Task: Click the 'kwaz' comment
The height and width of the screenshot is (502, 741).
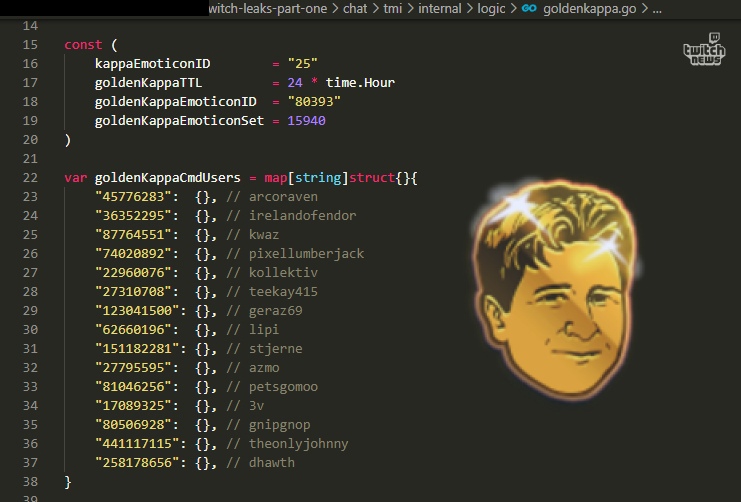Action: click(264, 234)
